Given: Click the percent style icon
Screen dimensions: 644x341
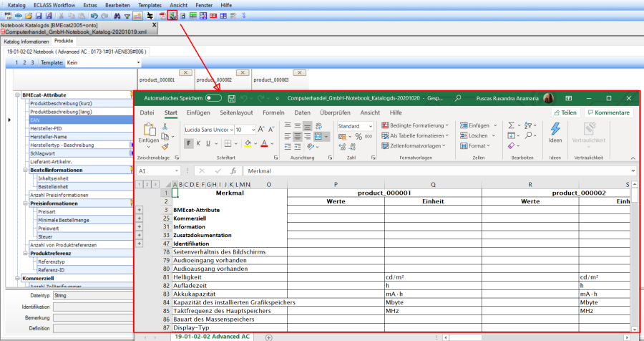Looking at the screenshot, I should 359,136.
